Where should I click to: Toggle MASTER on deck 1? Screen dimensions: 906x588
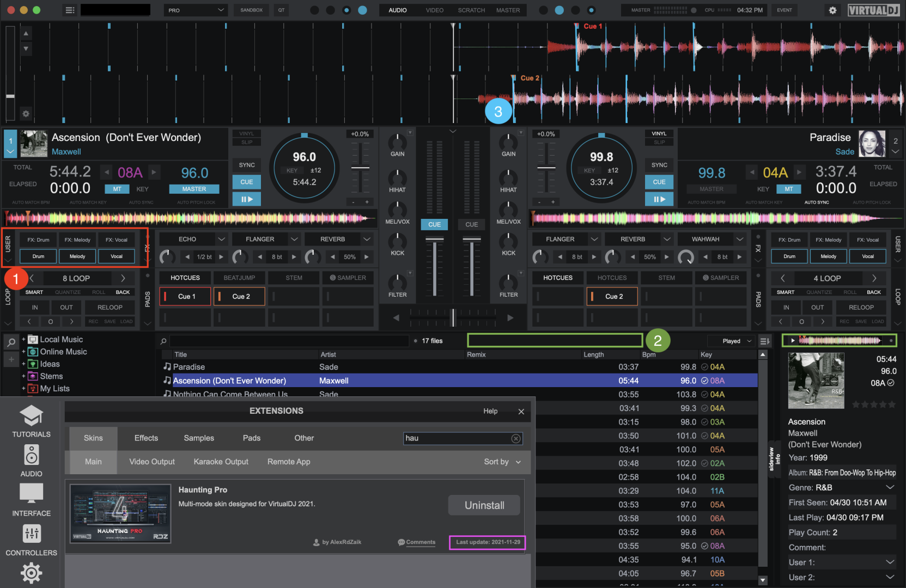click(194, 189)
